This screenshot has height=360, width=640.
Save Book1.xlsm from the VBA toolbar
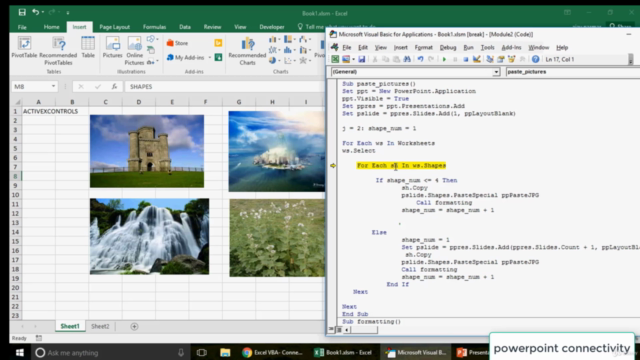click(362, 59)
